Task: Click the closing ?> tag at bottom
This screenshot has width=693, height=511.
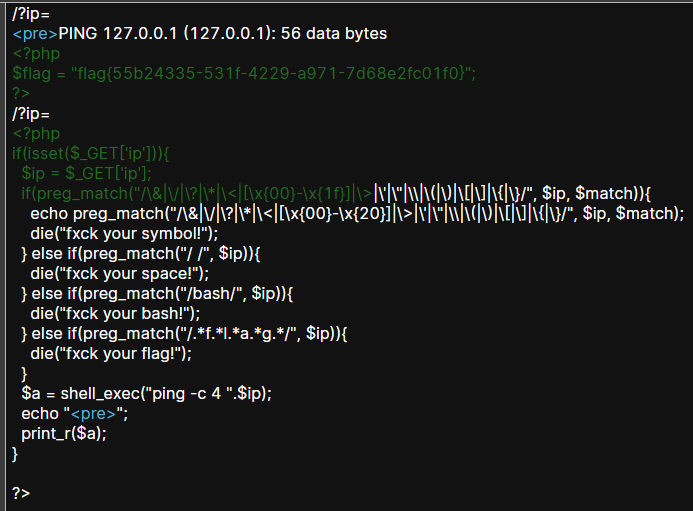Action: pos(21,493)
